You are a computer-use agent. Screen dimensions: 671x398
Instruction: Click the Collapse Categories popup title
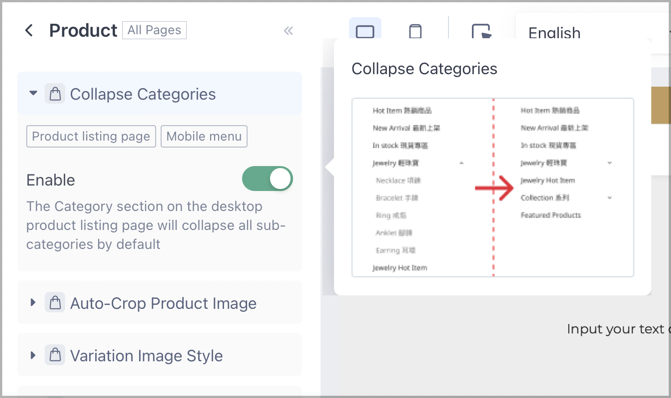tap(424, 69)
